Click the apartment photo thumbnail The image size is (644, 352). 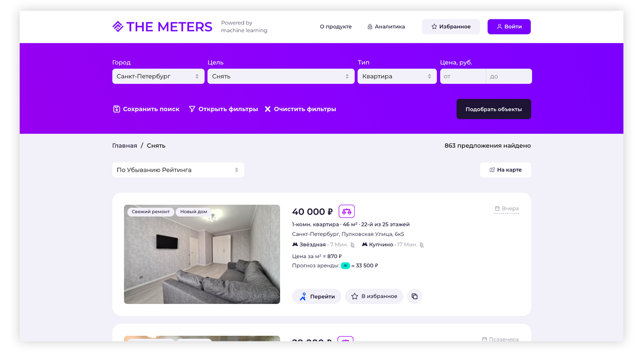(x=202, y=254)
